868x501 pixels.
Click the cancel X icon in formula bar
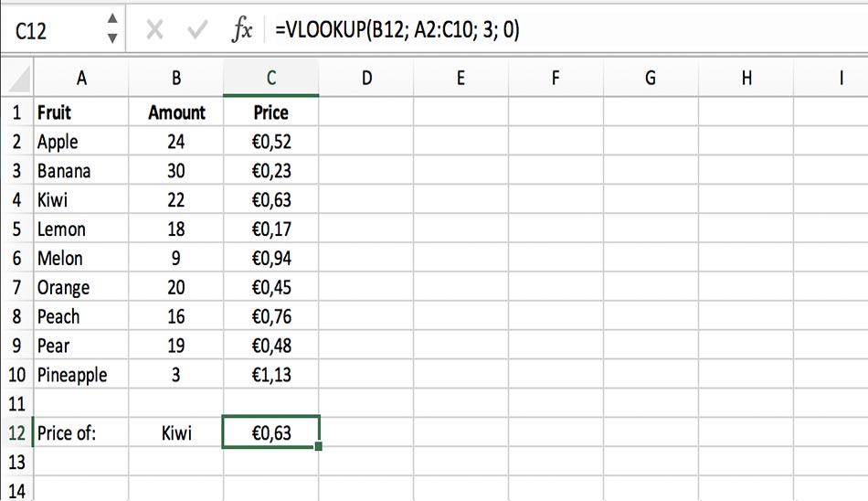154,29
